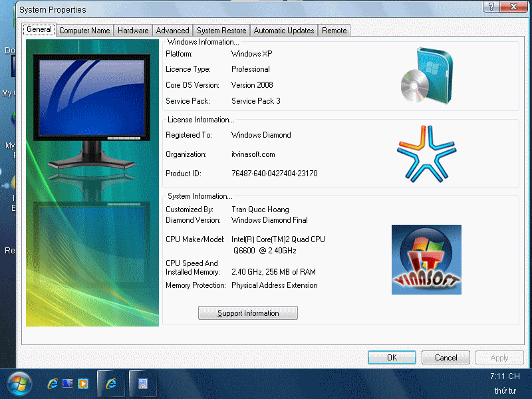This screenshot has width=532, height=399.
Task: Click the help question mark button
Action: [x=491, y=7]
